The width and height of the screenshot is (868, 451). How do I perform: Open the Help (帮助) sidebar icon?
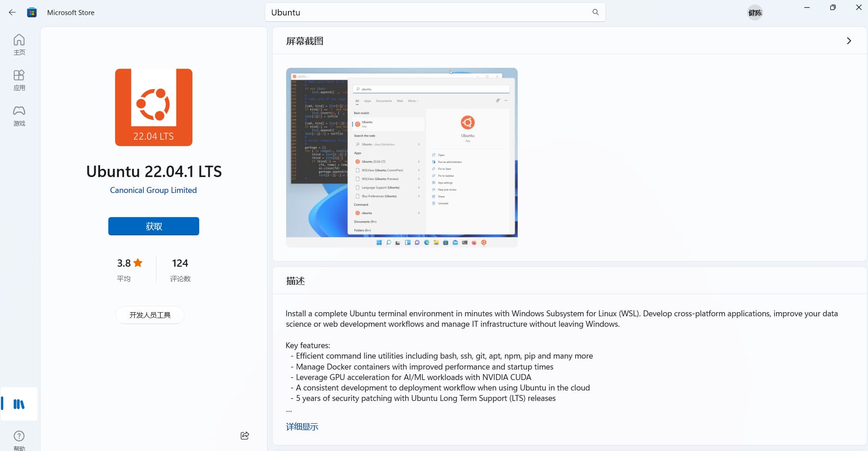(x=19, y=440)
